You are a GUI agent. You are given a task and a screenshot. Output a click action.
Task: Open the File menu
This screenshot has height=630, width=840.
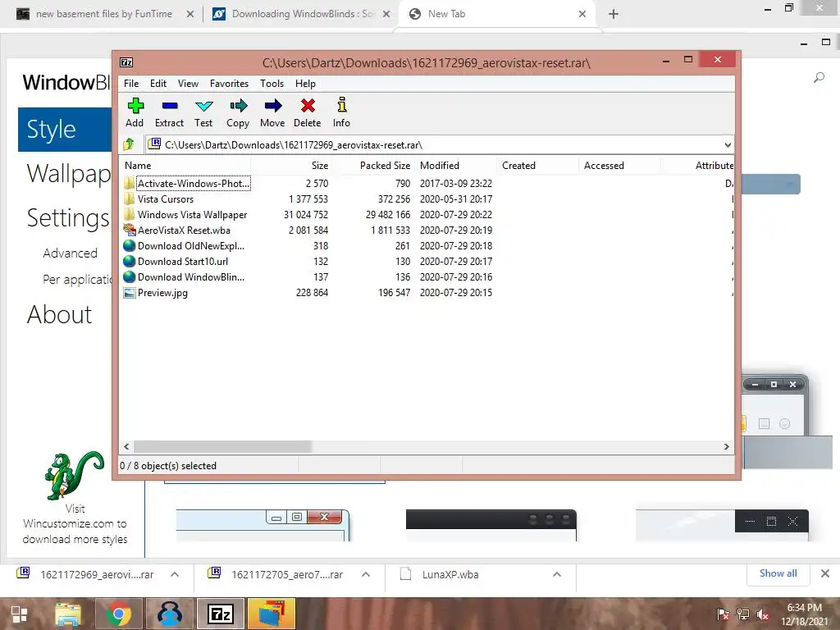coord(131,84)
